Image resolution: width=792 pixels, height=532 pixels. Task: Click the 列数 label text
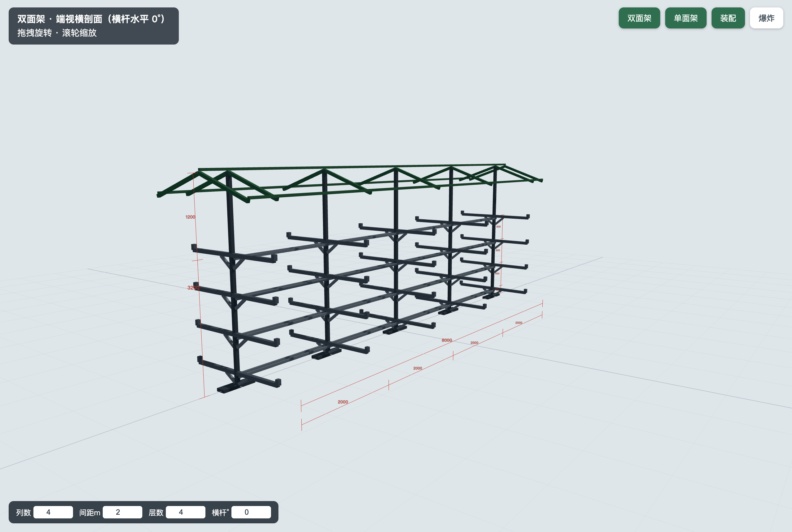click(x=24, y=512)
